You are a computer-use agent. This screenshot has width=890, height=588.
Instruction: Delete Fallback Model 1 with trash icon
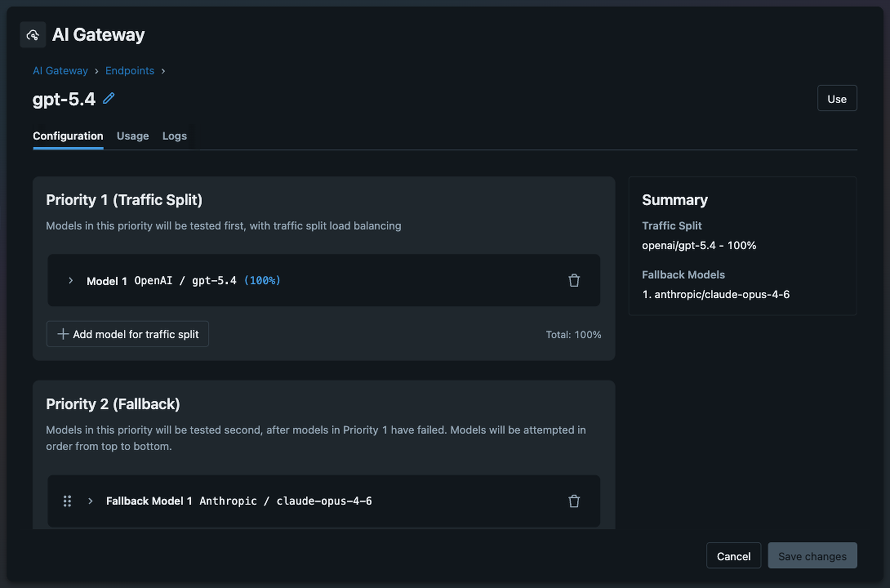574,501
